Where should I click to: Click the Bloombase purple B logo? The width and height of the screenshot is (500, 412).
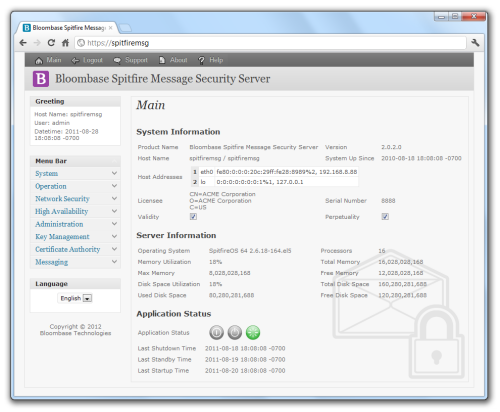click(x=41, y=79)
